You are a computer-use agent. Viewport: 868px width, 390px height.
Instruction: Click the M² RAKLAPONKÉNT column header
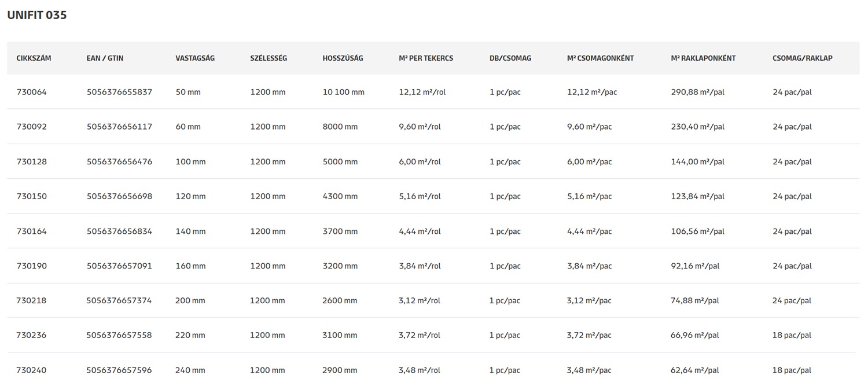pyautogui.click(x=703, y=58)
